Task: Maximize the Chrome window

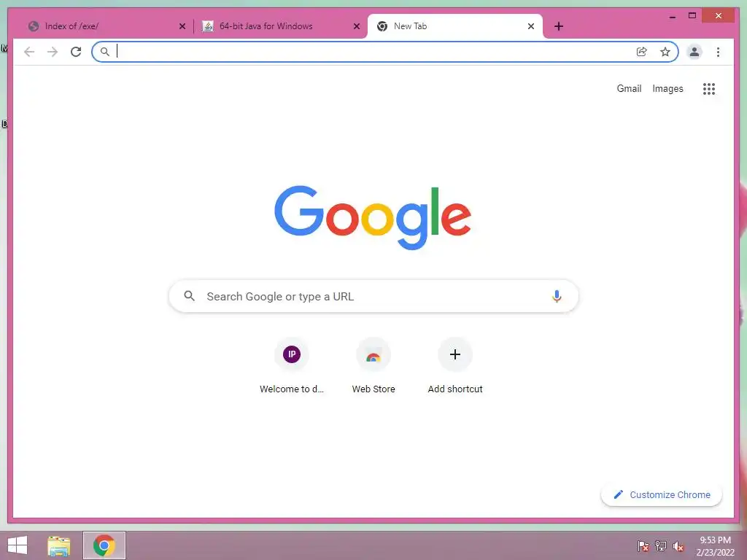Action: (x=692, y=16)
